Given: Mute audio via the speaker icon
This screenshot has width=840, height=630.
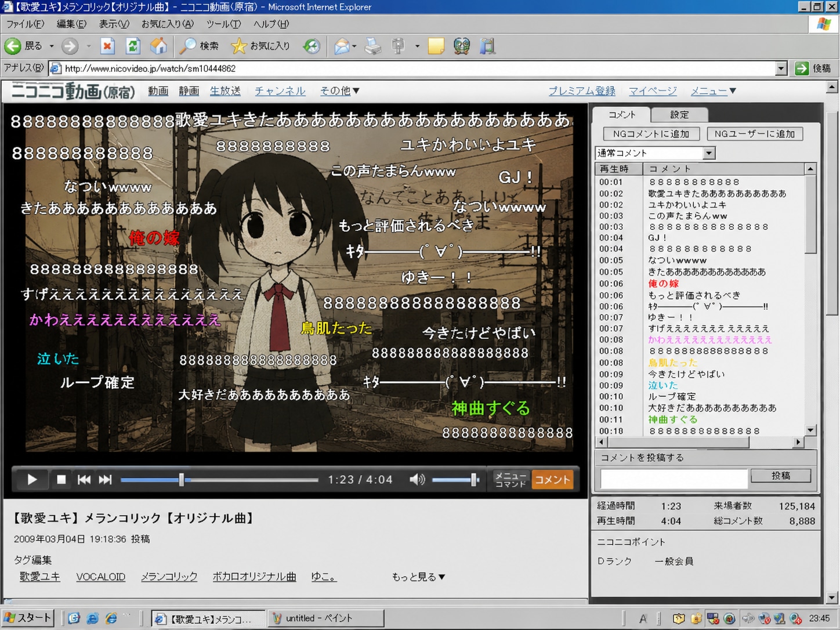Looking at the screenshot, I should 417,480.
